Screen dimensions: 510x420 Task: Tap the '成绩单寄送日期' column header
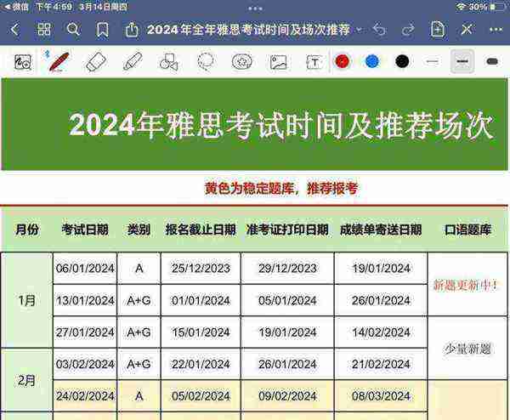tap(381, 230)
